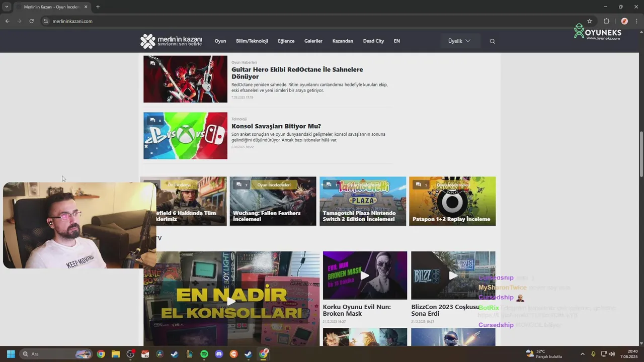
Task: Open the site search magnifier icon
Action: click(493, 41)
